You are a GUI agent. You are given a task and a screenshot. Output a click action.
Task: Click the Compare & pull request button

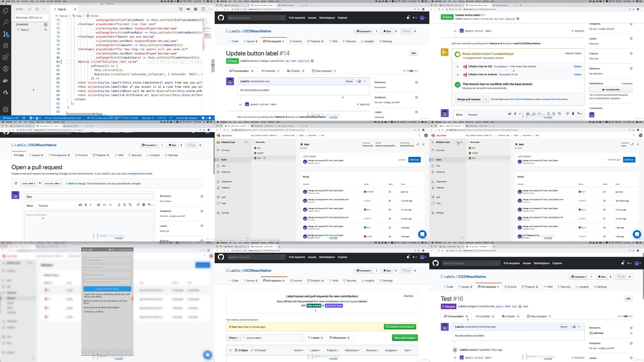tap(401, 327)
